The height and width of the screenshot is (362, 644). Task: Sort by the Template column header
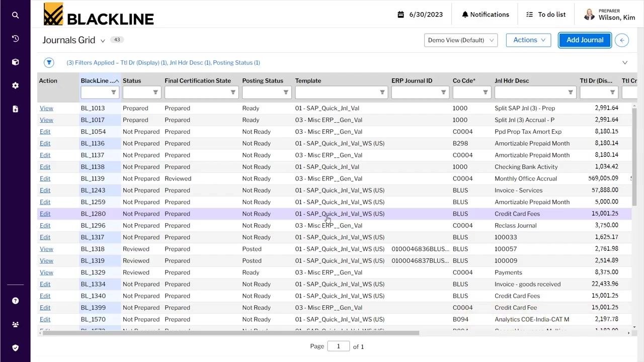pyautogui.click(x=308, y=80)
